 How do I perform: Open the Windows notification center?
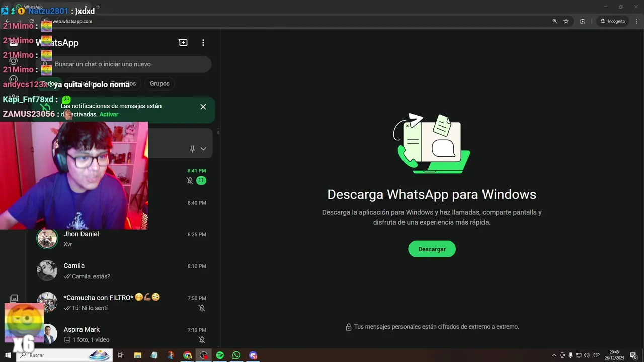[x=634, y=355]
